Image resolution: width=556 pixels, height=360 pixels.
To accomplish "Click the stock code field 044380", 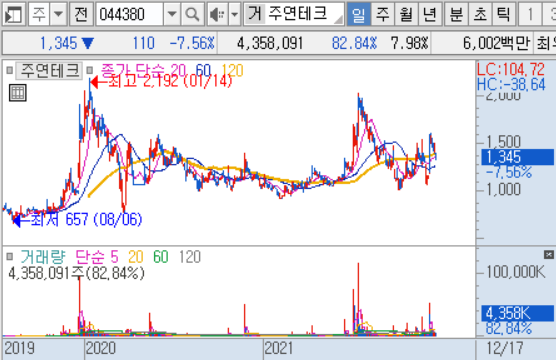I will 129,14.
